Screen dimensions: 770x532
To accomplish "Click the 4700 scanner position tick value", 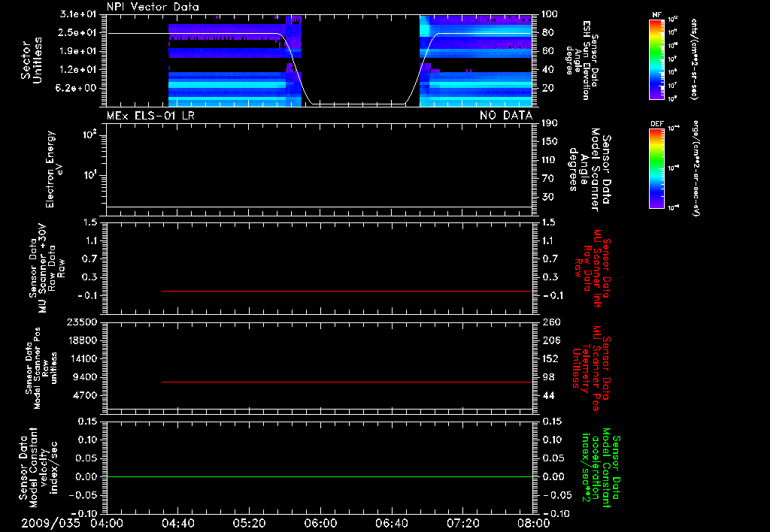I will pyautogui.click(x=86, y=395).
